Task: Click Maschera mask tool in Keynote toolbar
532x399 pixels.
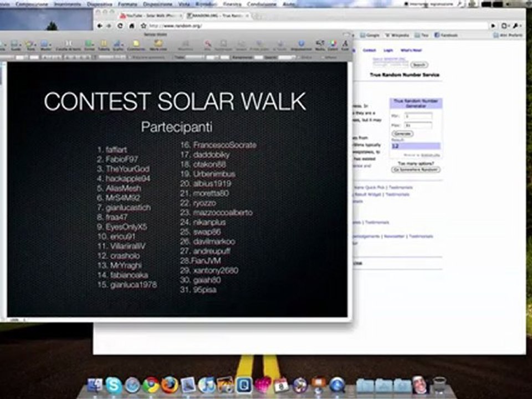Action: pos(185,45)
